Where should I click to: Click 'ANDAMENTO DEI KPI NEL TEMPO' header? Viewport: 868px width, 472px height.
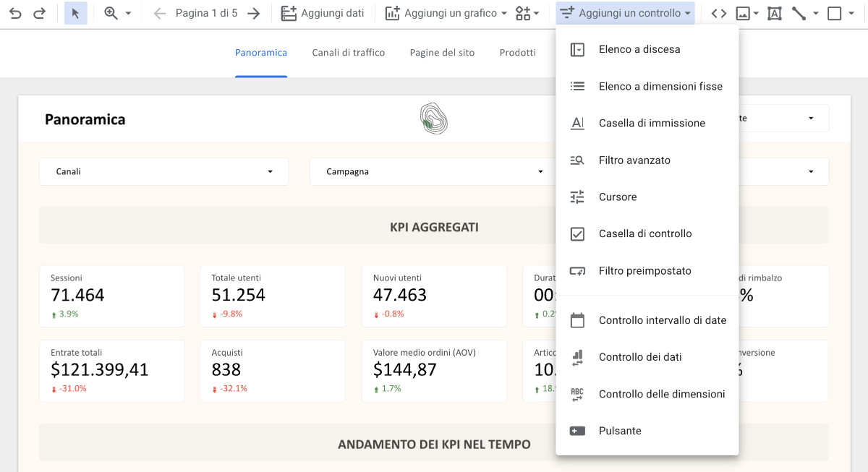click(434, 444)
